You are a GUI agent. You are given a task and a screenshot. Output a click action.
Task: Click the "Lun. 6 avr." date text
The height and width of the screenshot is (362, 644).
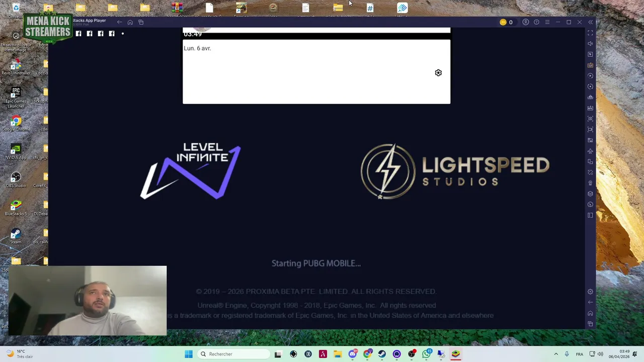(x=197, y=48)
